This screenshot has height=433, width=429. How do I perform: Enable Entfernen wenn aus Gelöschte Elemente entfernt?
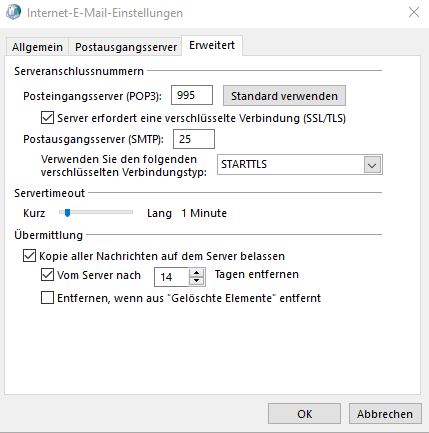pyautogui.click(x=47, y=298)
